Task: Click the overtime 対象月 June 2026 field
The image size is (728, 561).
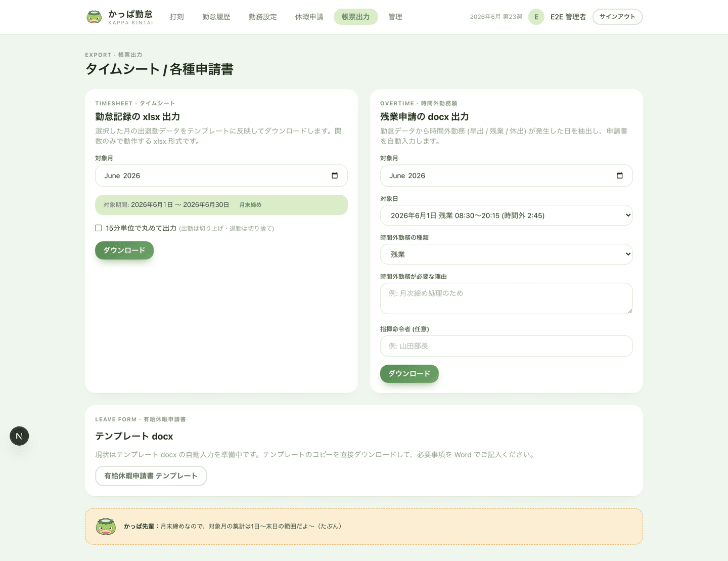Action: tap(506, 176)
